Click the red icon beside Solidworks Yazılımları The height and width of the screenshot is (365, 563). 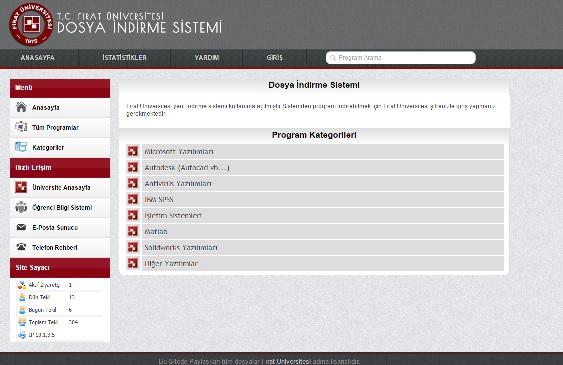133,247
